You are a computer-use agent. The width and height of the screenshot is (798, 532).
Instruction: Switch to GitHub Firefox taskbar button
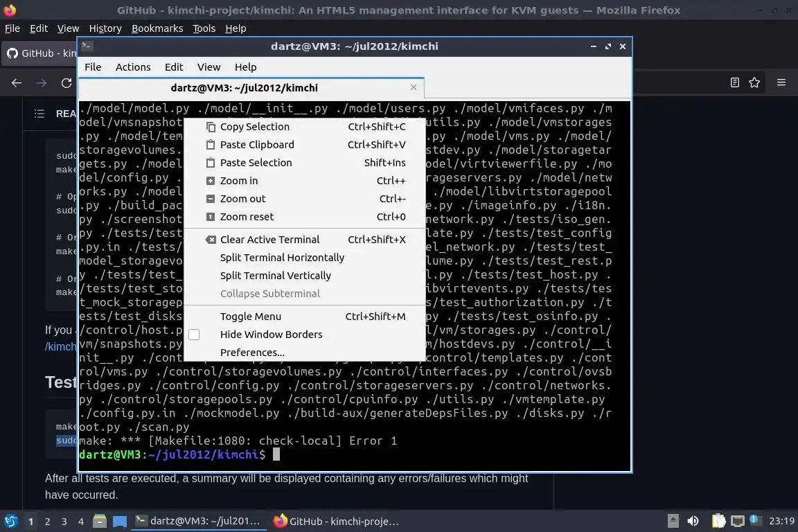(336, 522)
